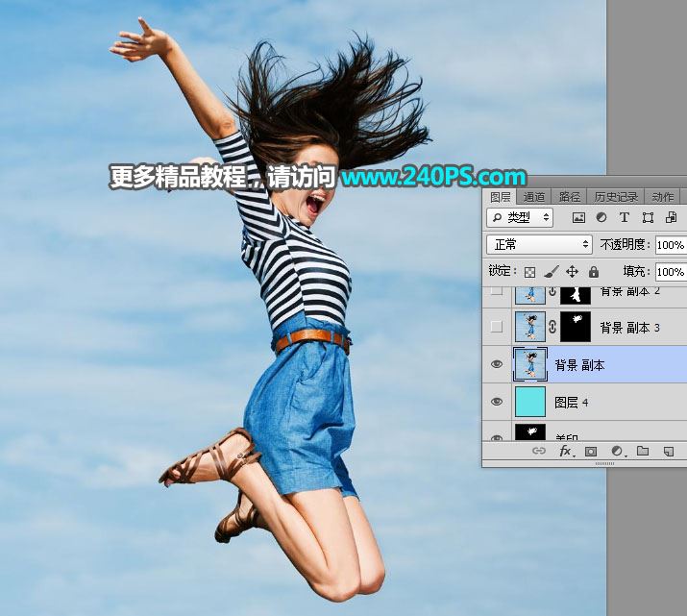Filter layers by adjustment layer type

(x=601, y=218)
